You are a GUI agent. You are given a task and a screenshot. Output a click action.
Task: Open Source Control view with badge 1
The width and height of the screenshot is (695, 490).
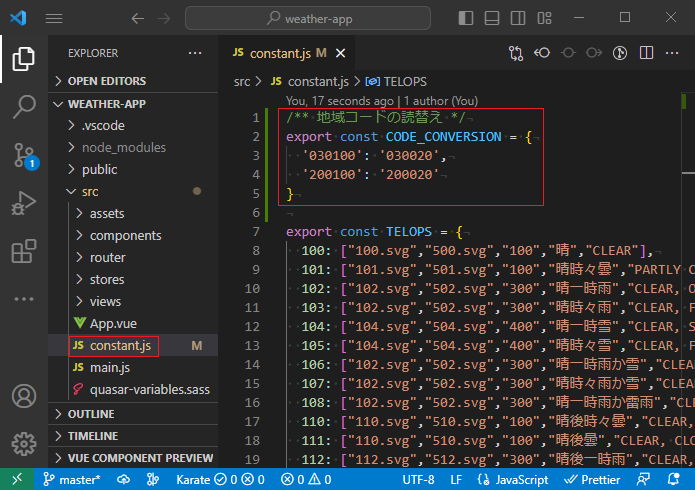coord(25,156)
